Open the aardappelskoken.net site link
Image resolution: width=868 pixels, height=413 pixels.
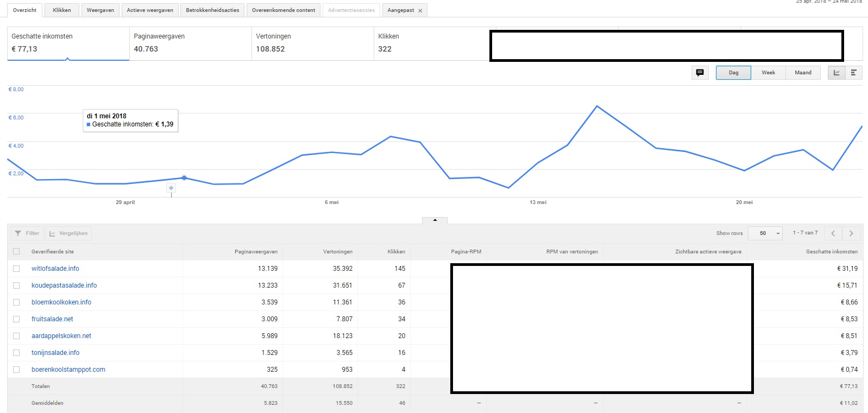[x=61, y=336]
